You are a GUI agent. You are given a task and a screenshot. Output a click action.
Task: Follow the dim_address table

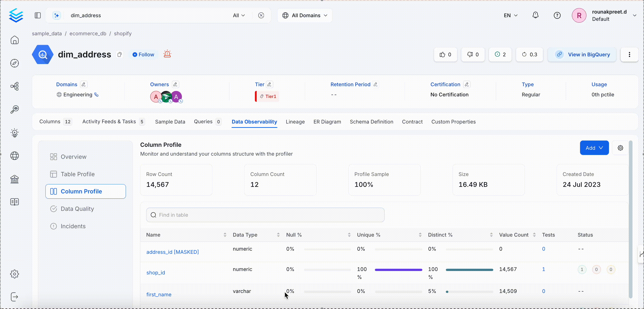143,55
